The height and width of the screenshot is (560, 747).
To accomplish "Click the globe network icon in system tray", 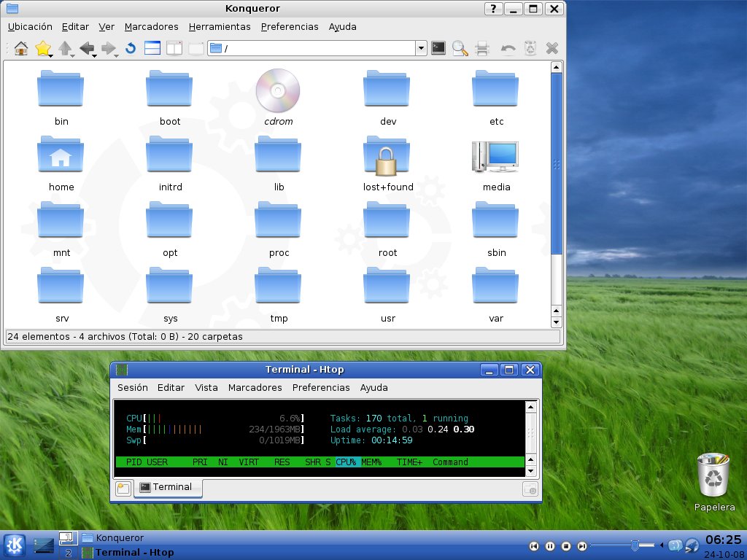I will click(692, 545).
